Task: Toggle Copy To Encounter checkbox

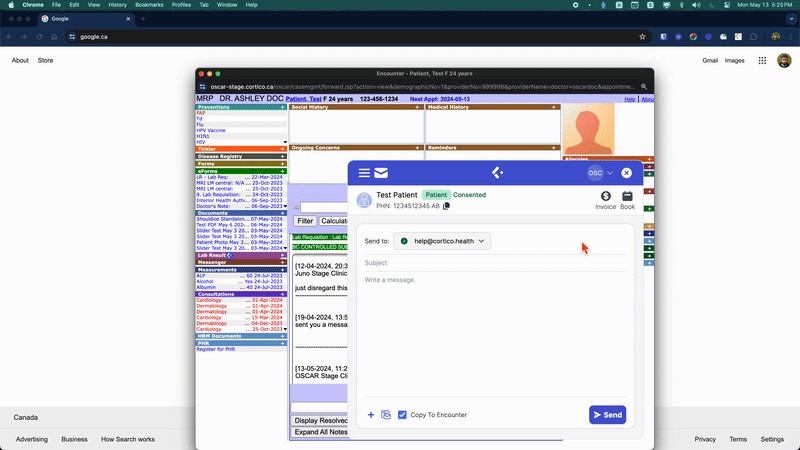Action: click(402, 415)
